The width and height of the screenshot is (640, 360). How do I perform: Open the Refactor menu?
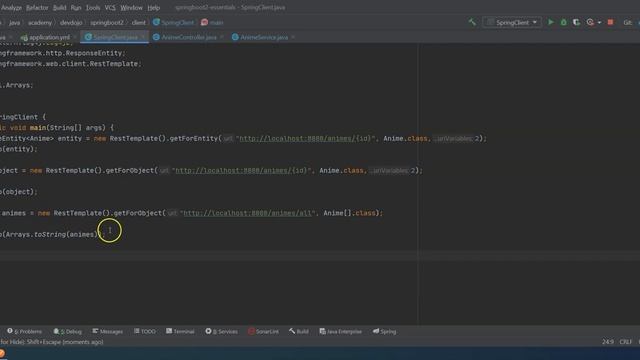click(37, 8)
